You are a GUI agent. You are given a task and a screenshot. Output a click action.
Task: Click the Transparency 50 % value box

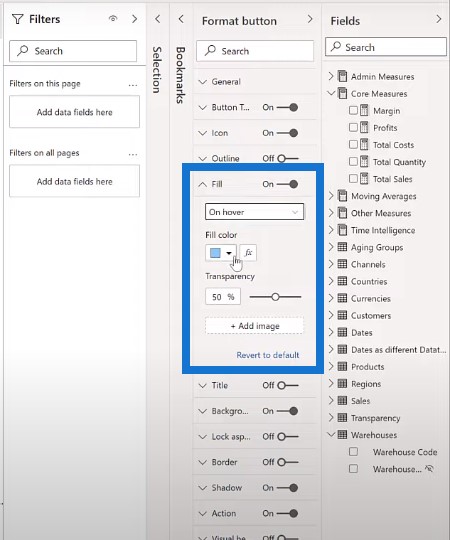point(223,297)
